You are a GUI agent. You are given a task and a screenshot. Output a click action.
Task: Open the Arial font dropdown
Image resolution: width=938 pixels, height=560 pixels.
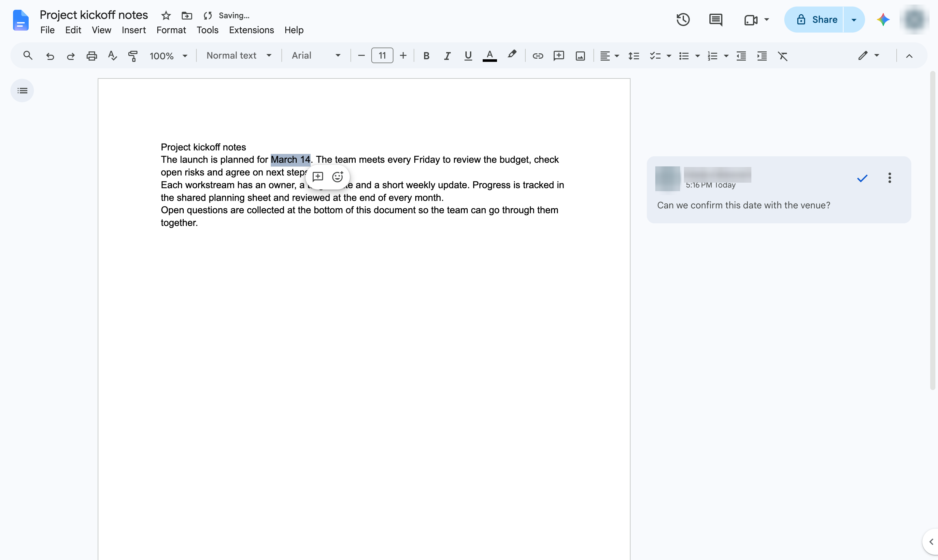[316, 55]
